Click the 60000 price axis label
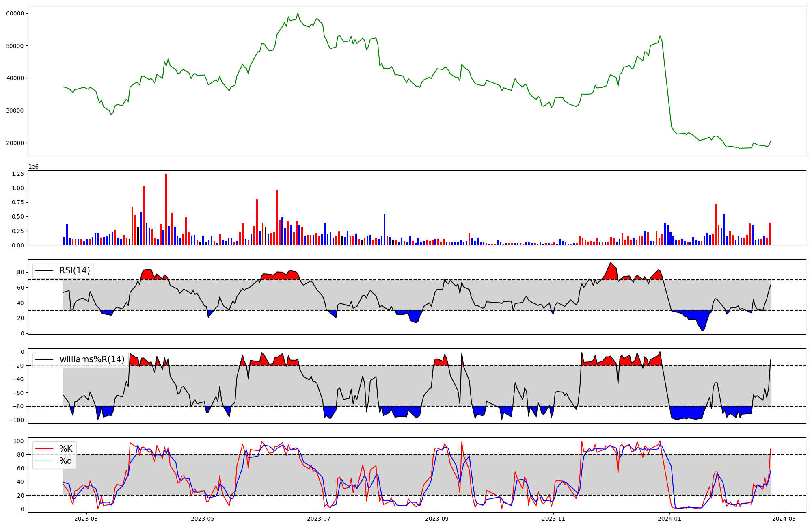This screenshot has height=528, width=812. 15,13
